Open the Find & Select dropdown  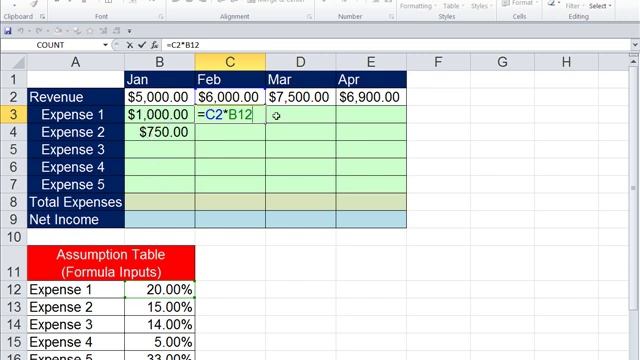pyautogui.click(x=600, y=6)
